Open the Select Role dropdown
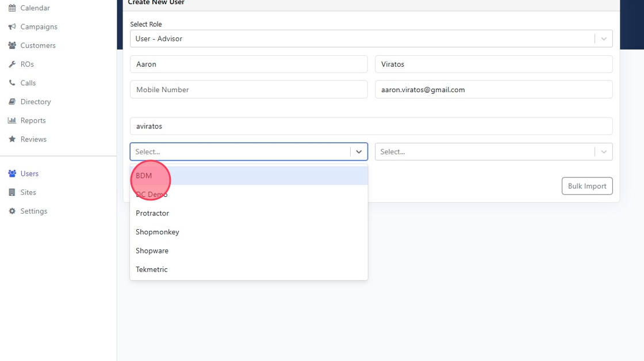This screenshot has width=644, height=361. click(371, 39)
